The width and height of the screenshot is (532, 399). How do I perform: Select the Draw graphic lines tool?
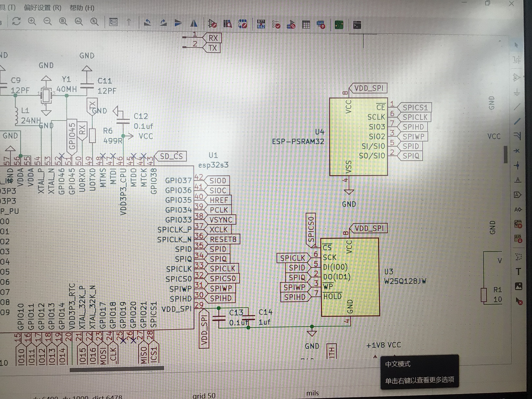[518, 257]
